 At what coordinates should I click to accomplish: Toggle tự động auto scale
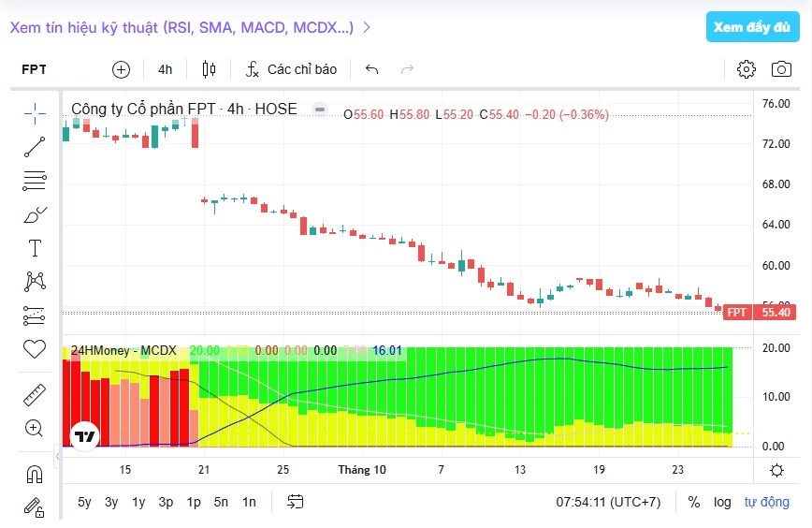click(x=767, y=502)
